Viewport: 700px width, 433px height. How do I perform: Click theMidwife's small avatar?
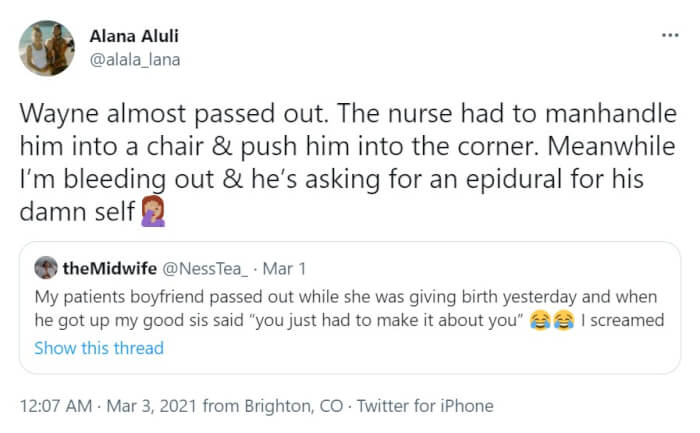tap(45, 268)
